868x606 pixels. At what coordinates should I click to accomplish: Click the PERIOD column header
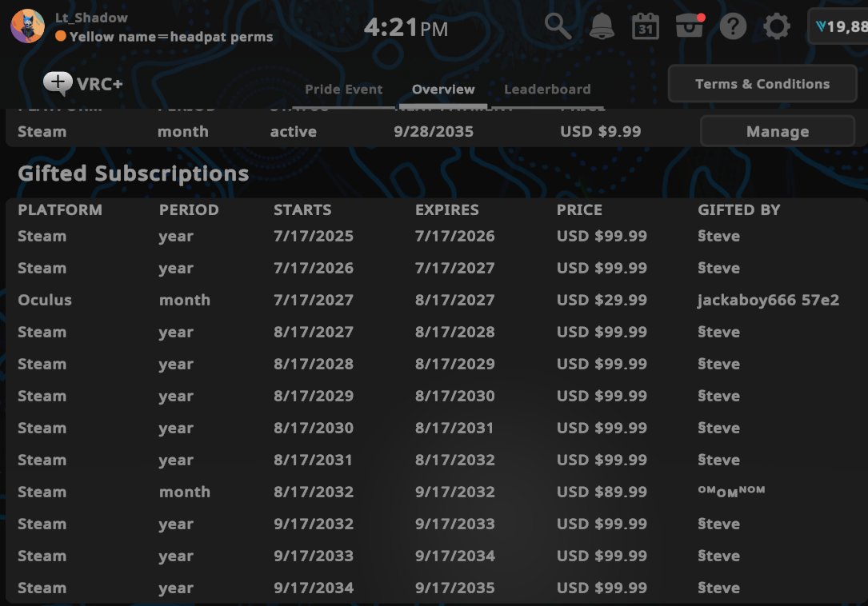[x=189, y=209]
